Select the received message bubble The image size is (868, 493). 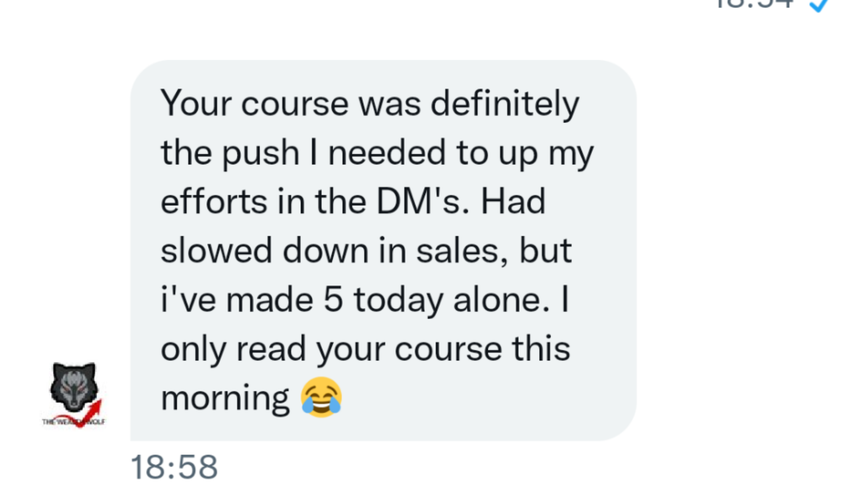(383, 250)
